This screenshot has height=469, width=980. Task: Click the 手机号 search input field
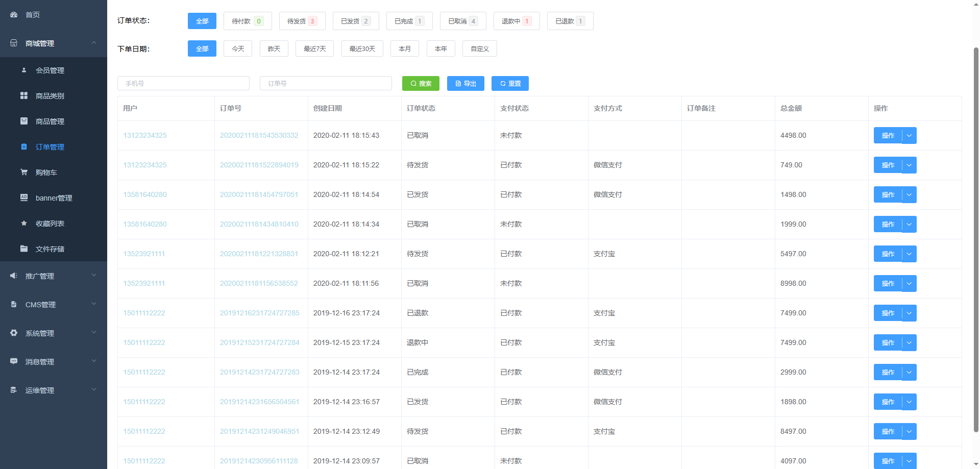pyautogui.click(x=183, y=84)
